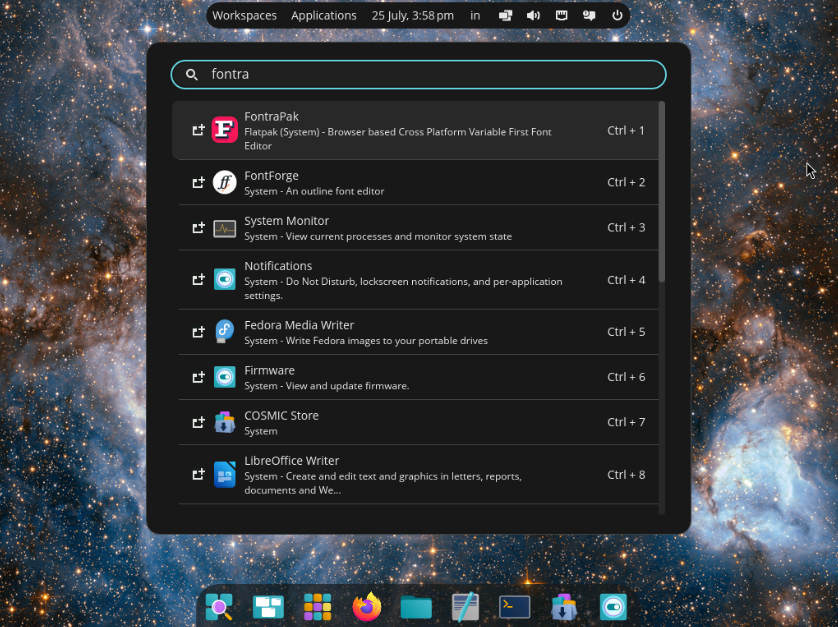Select the Fedora Media Writer title
This screenshot has height=627, width=838.
299,325
